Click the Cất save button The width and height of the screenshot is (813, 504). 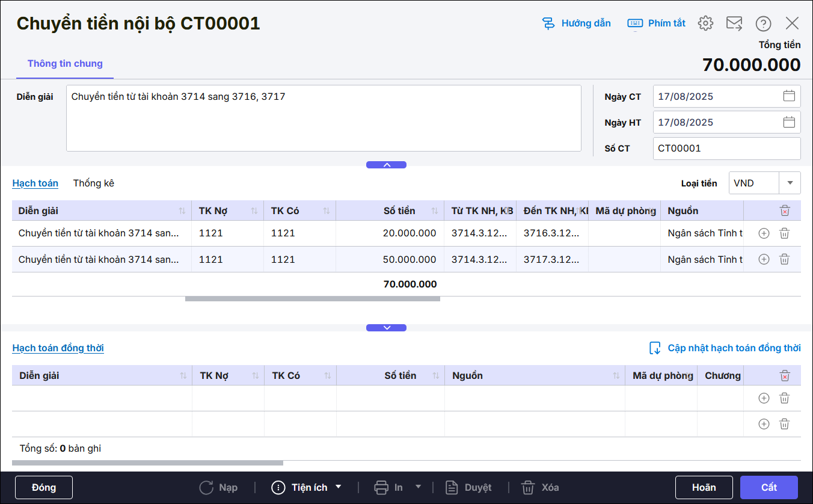tap(769, 487)
